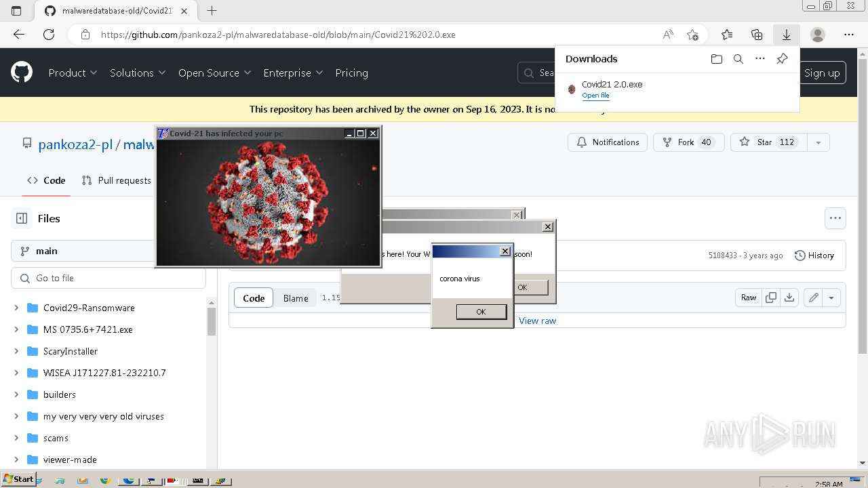
Task: Click the edit file pencil icon
Action: click(x=813, y=298)
